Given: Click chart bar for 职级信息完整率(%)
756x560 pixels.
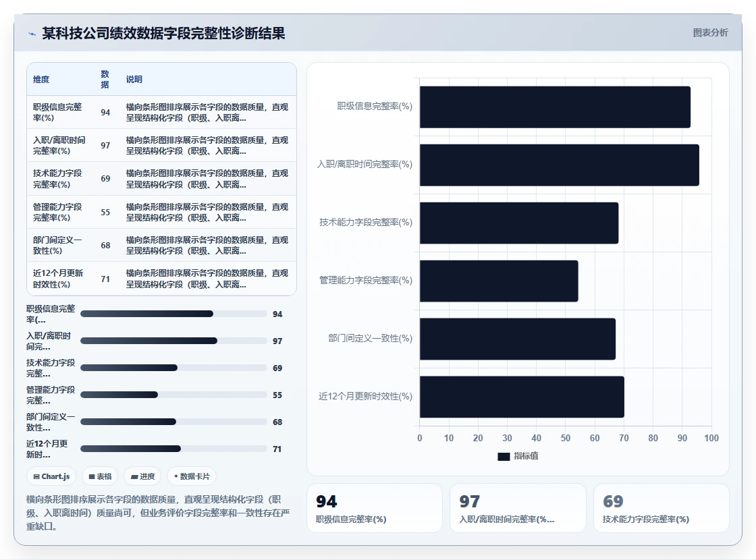Looking at the screenshot, I should pos(555,107).
